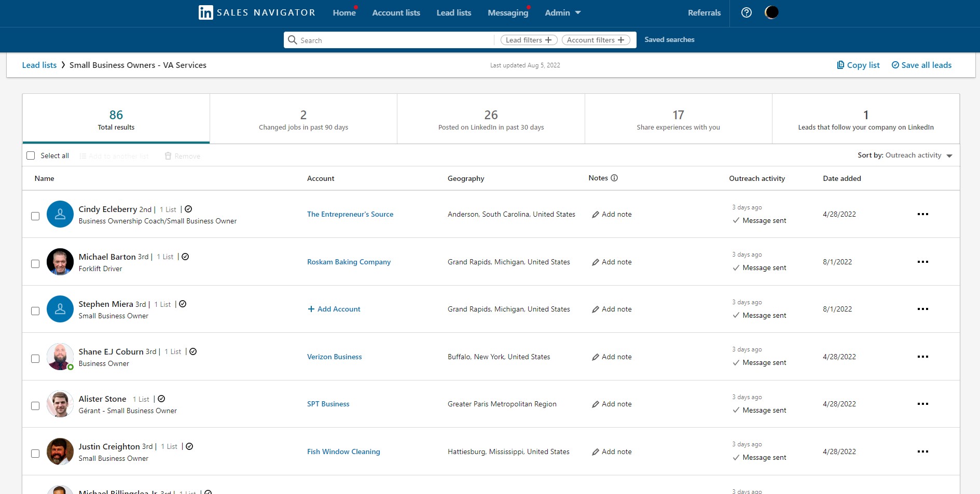The image size is (980, 494).
Task: Toggle the Select all checkbox
Action: (31, 156)
